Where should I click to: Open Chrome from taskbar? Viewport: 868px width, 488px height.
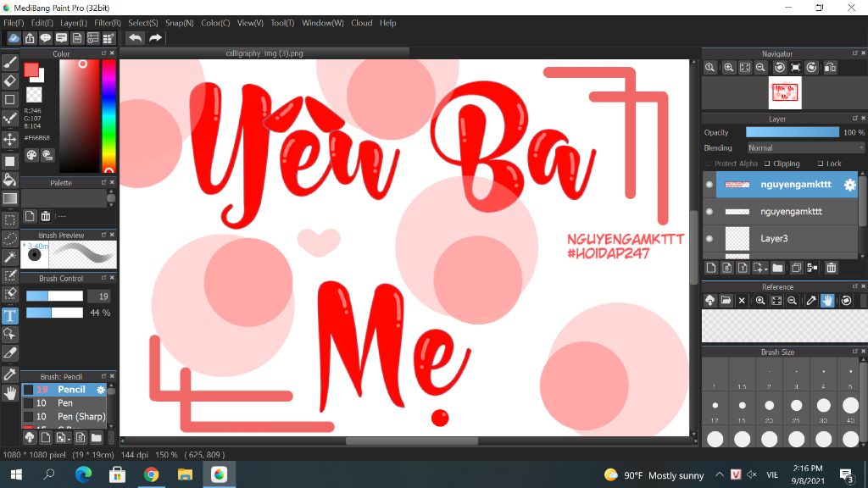[x=151, y=474]
